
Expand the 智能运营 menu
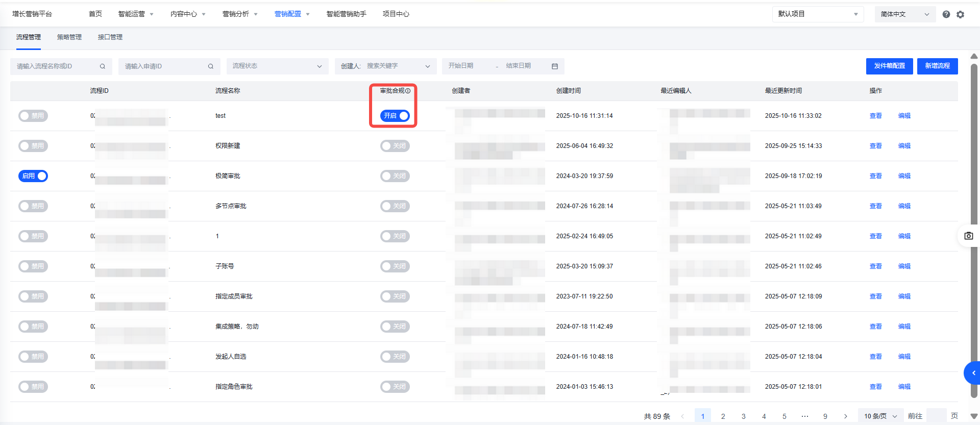[136, 14]
